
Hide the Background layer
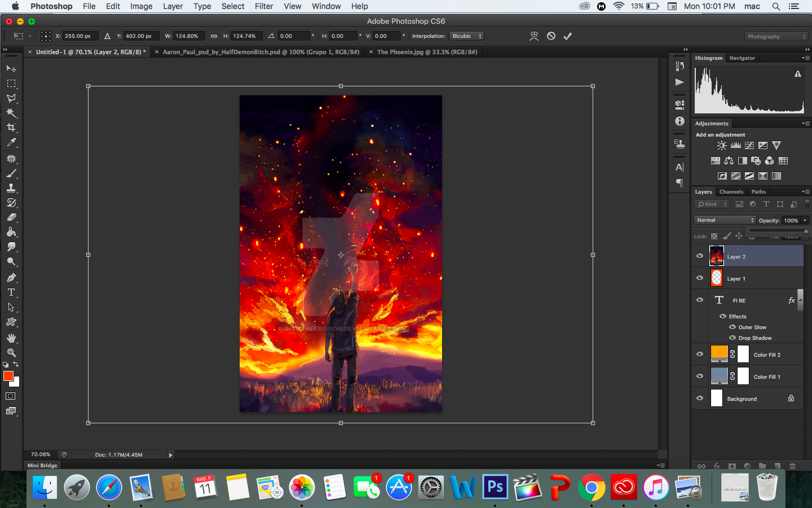(700, 398)
